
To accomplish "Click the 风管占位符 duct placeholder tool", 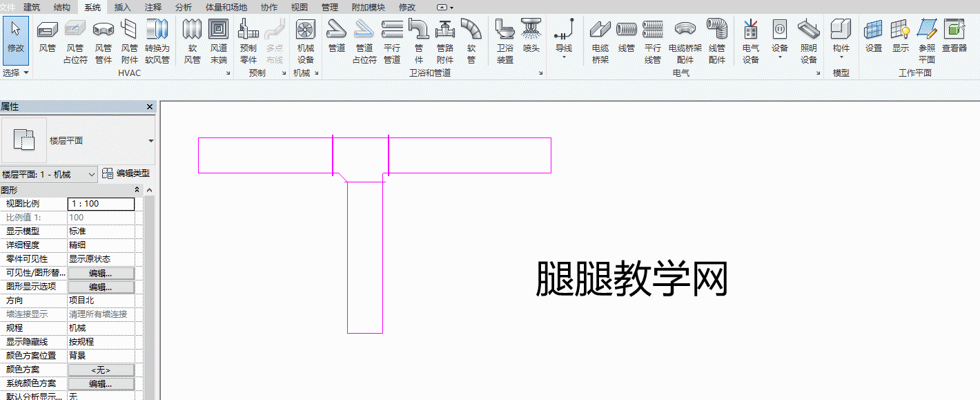I will coord(75,41).
